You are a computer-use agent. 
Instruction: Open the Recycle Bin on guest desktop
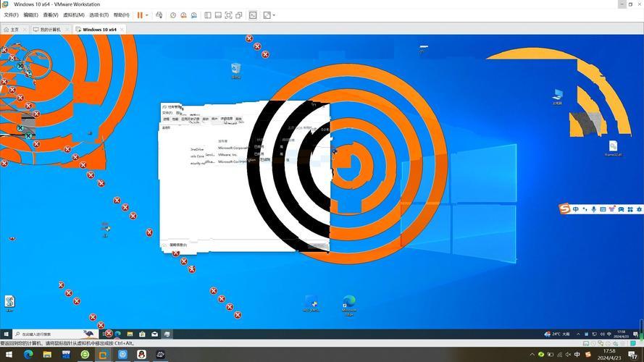(x=235, y=70)
